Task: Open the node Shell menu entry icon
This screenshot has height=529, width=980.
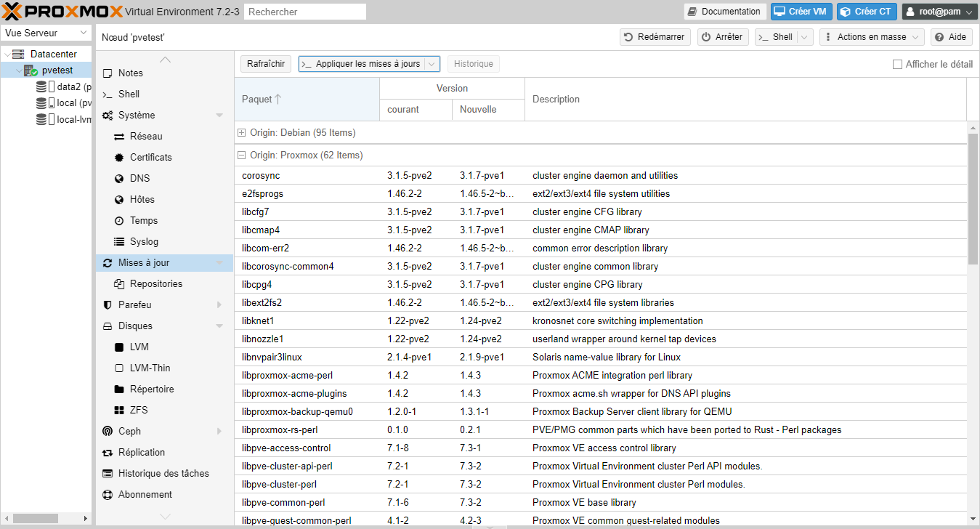Action: point(108,94)
